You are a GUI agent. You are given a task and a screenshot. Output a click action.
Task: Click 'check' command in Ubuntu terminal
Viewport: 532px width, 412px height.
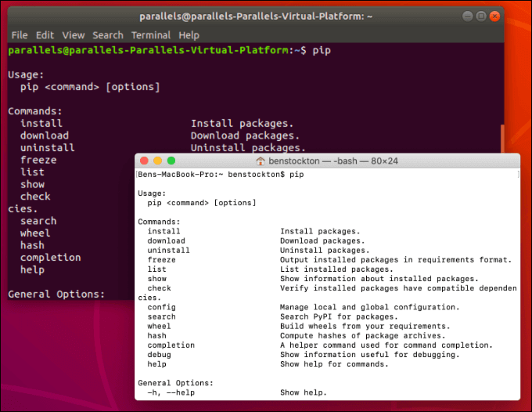[x=35, y=197]
